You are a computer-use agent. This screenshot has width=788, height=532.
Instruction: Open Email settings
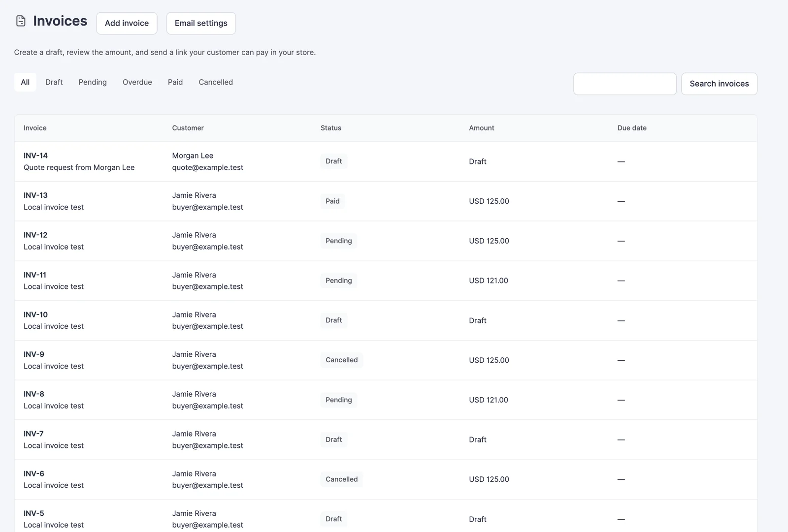click(x=201, y=23)
